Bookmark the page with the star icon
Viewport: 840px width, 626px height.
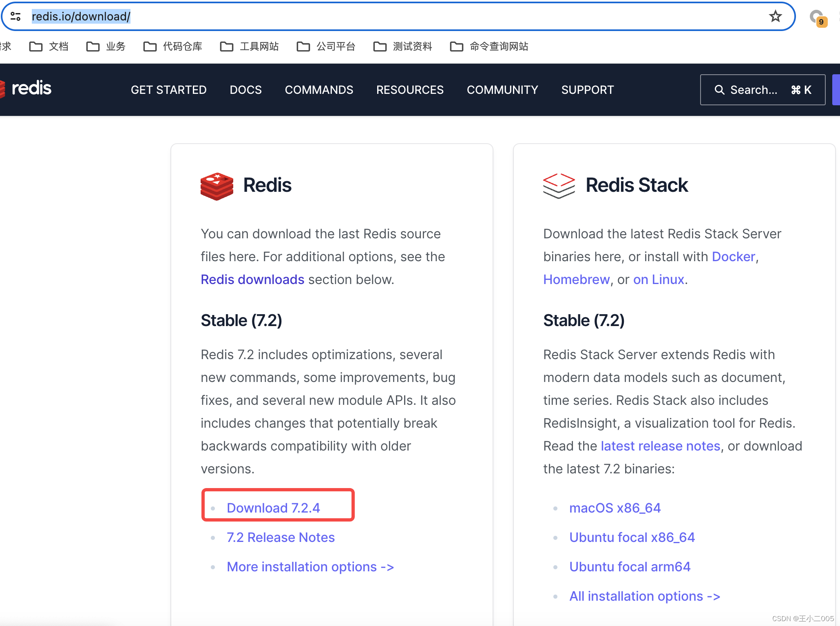[x=774, y=16]
